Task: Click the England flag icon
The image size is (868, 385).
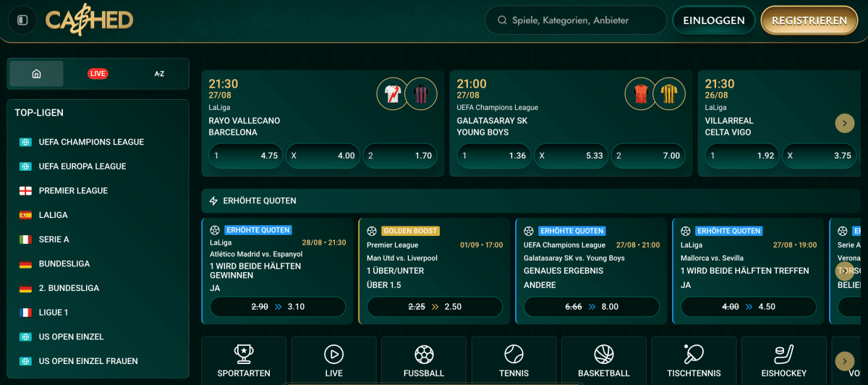Action: click(x=25, y=191)
